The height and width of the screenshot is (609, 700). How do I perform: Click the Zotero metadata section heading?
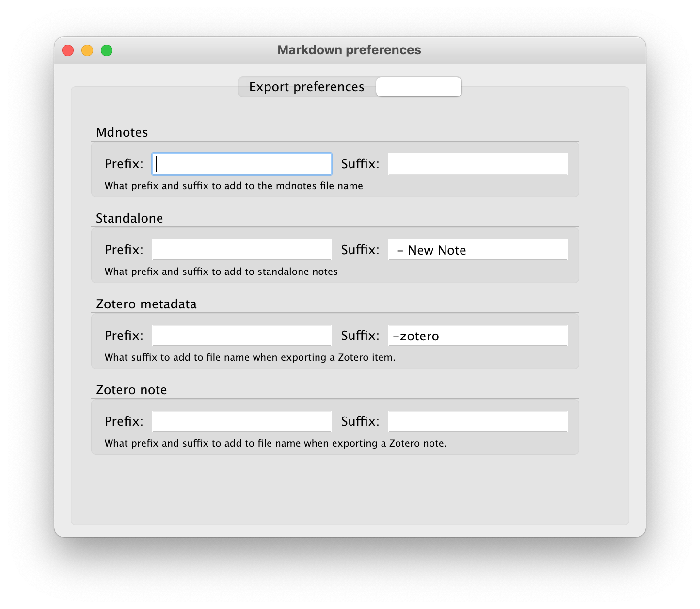tap(146, 304)
